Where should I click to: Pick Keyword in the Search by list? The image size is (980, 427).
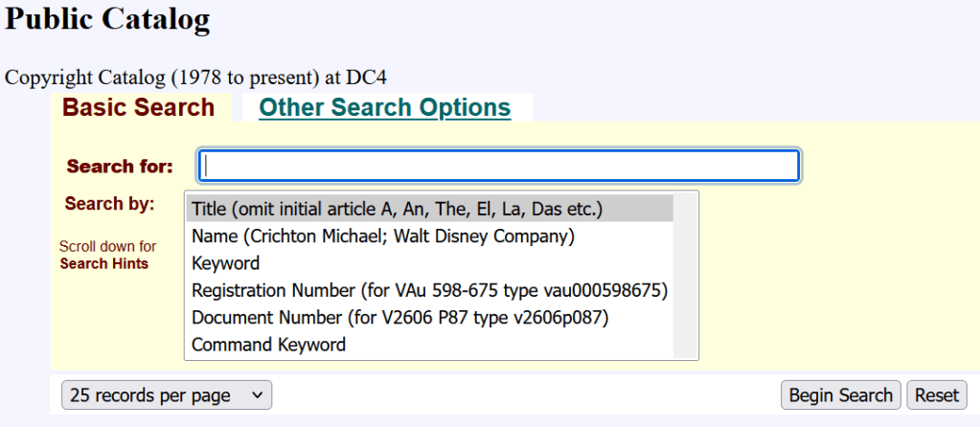tap(226, 263)
